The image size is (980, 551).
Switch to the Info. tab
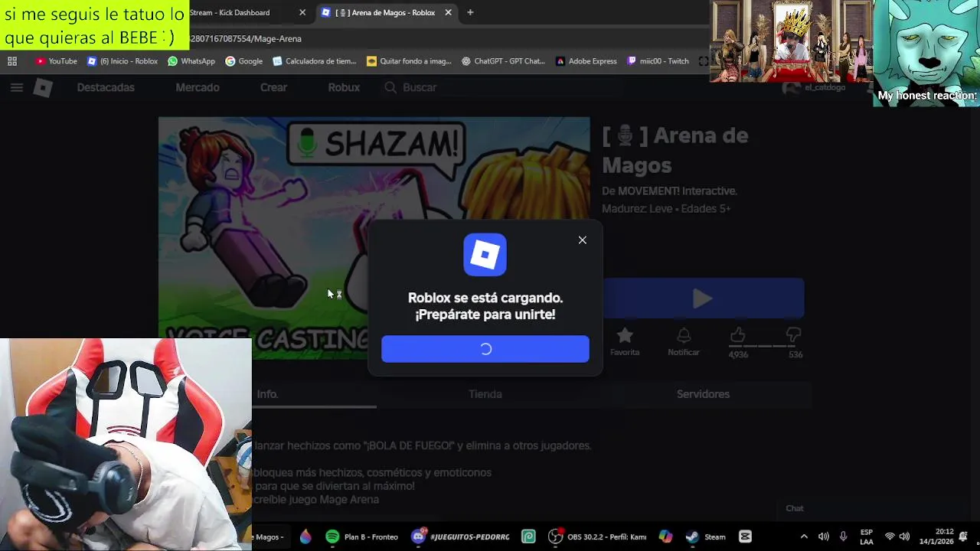tap(267, 394)
